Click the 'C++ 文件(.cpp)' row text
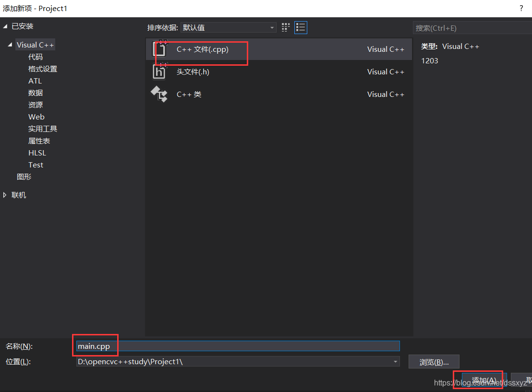This screenshot has height=392, width=532. (203, 49)
